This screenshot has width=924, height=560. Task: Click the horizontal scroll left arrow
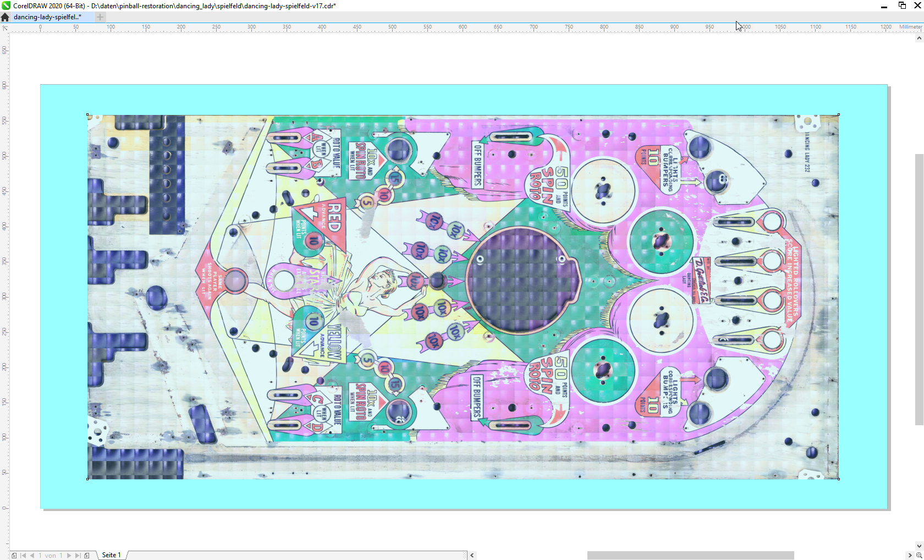(x=472, y=556)
